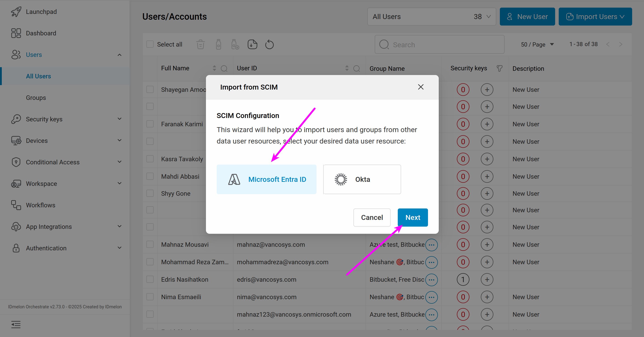Screen dimensions: 644x337
Task: Expand the App Integrations chevron
Action: coord(120,226)
